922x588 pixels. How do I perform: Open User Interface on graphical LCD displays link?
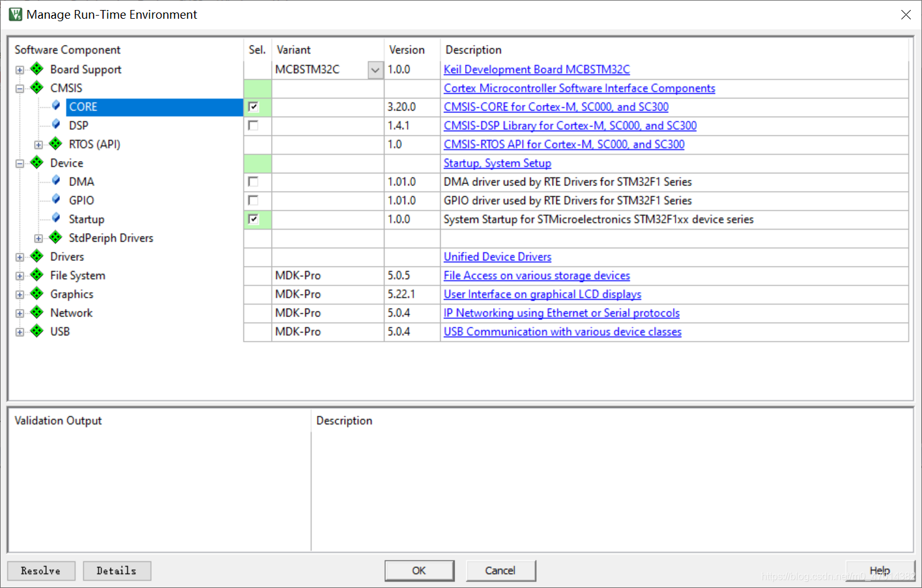click(x=542, y=294)
